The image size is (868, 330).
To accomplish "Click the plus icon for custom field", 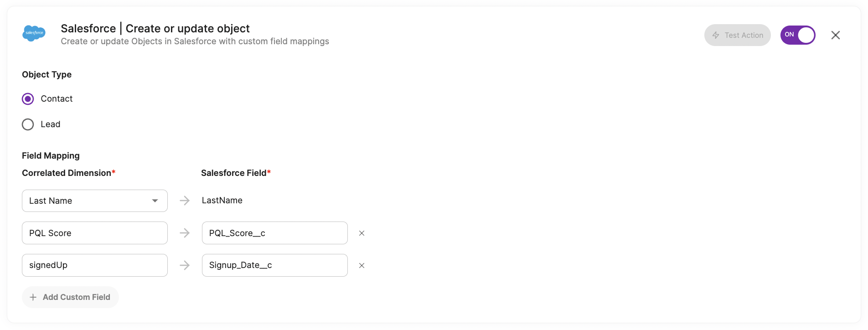I will (x=33, y=297).
